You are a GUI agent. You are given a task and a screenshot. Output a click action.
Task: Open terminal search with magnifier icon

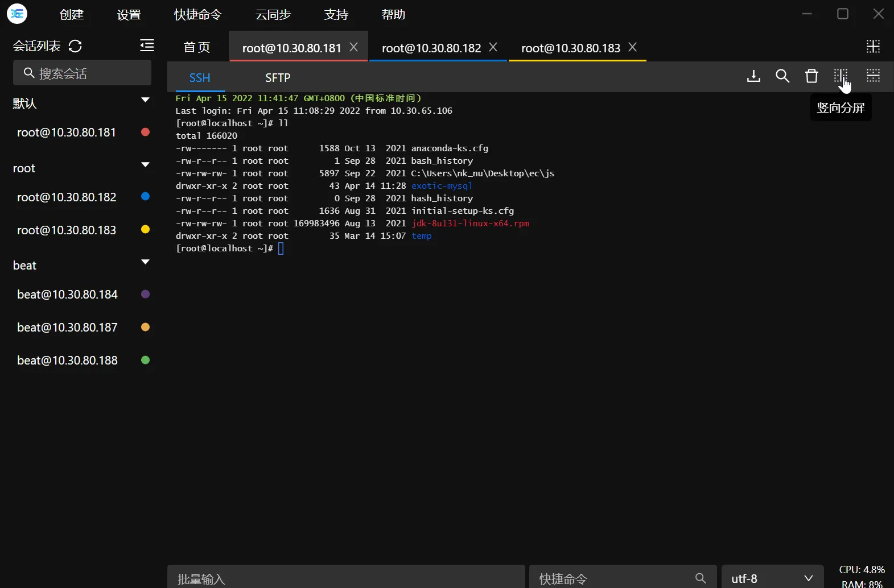pyautogui.click(x=782, y=76)
